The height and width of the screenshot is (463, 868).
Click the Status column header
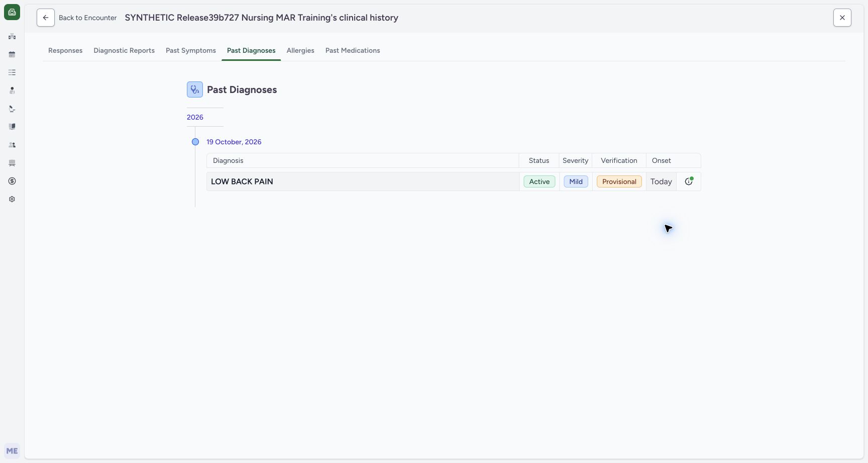[x=539, y=160]
